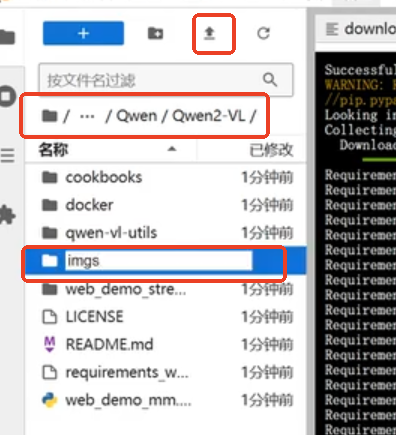Click the yellow 'WARNING:' terminal line
396x435 pixels.
pyautogui.click(x=360, y=85)
